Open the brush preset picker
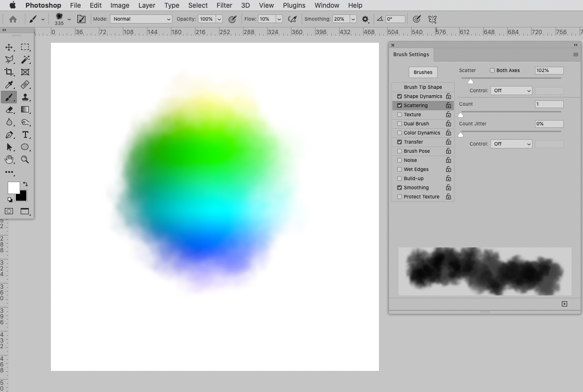 tap(62, 19)
